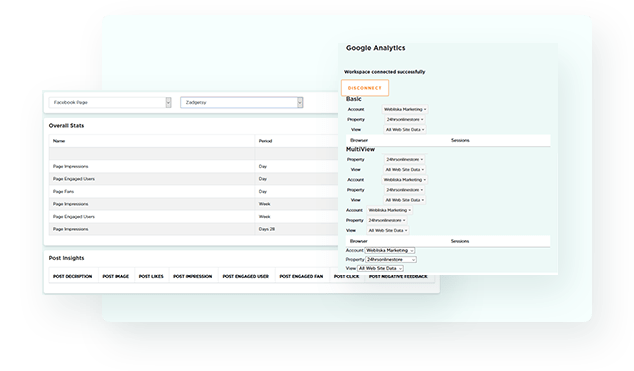Open the bottom Property 24hrsonlinestore dropdown
The height and width of the screenshot is (371, 634).
click(x=391, y=259)
